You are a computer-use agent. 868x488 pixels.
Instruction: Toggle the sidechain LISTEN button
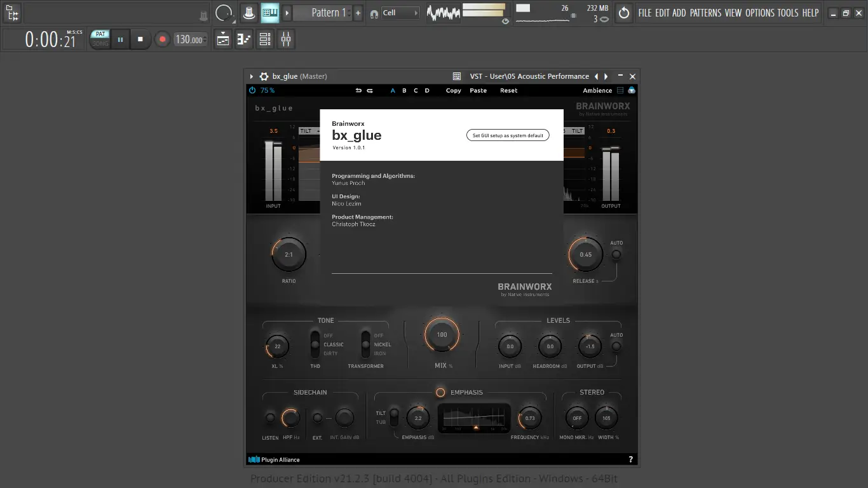[270, 418]
